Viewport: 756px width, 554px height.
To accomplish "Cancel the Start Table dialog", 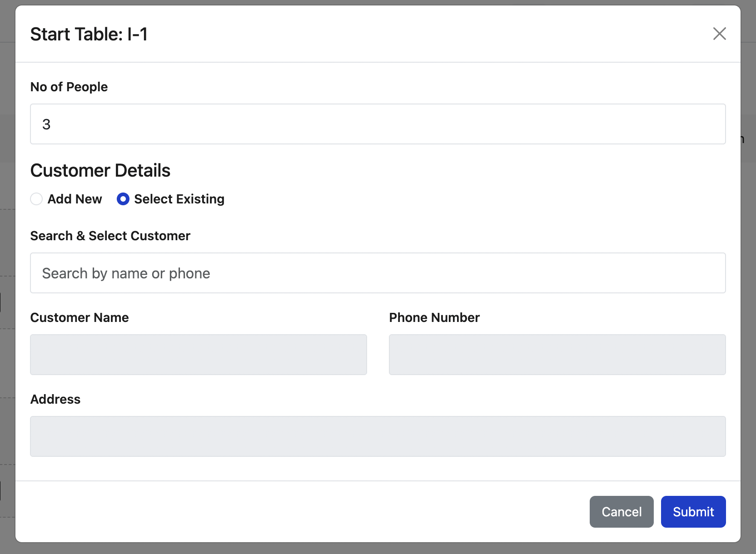I will coord(621,512).
